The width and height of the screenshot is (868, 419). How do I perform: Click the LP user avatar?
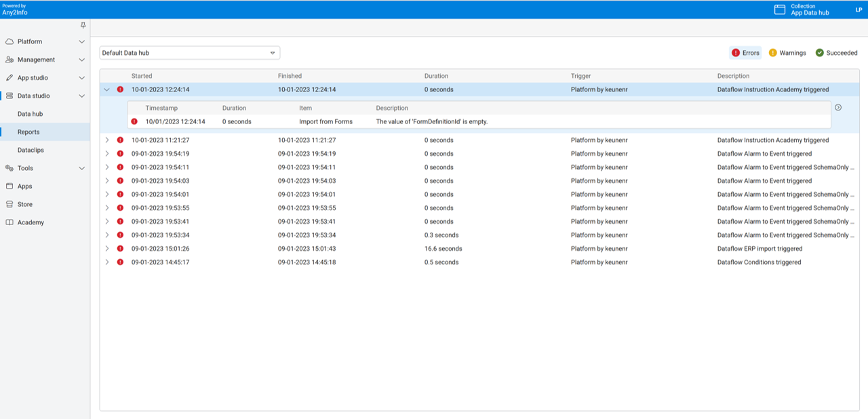[x=859, y=9]
